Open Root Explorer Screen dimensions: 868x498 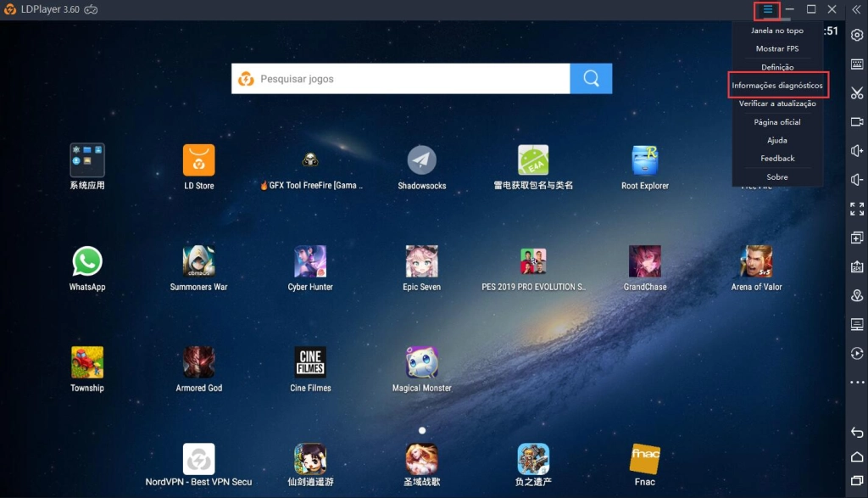click(645, 167)
